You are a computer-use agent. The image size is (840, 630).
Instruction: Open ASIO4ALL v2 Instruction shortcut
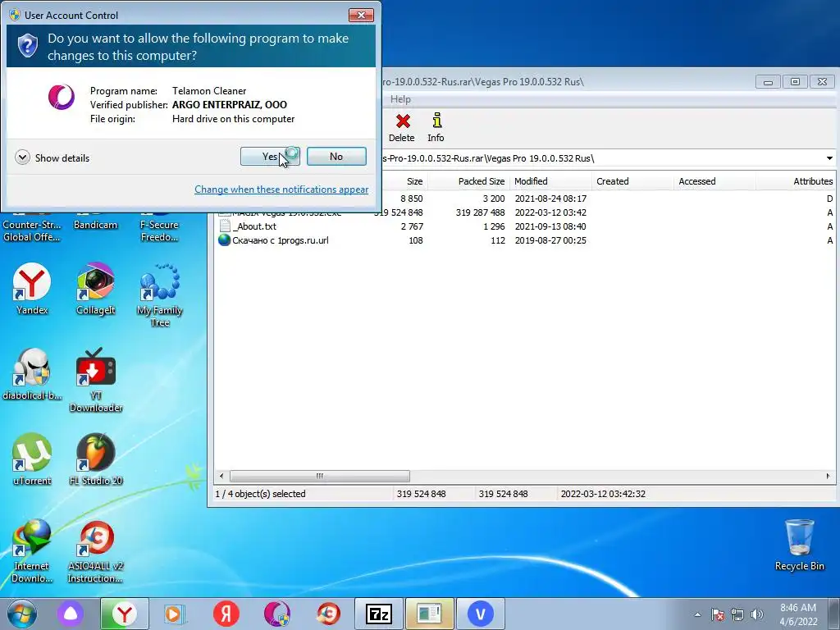[x=95, y=550]
